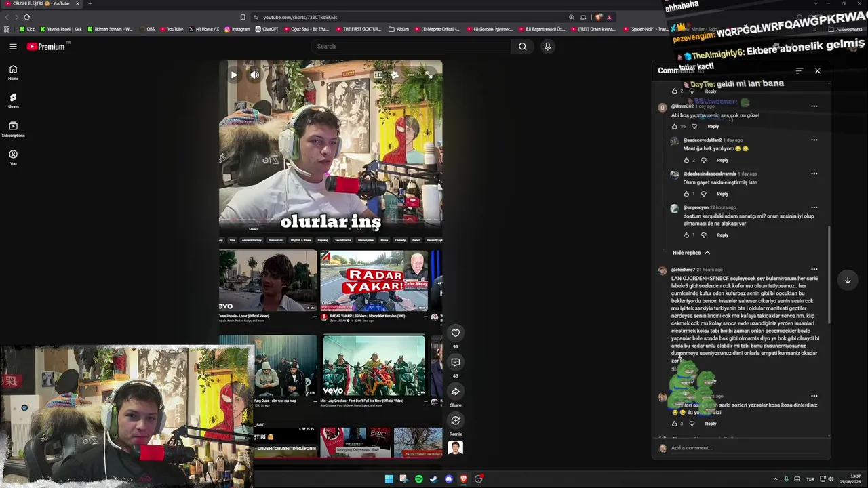
Task: Like the Shorts video
Action: (x=456, y=333)
